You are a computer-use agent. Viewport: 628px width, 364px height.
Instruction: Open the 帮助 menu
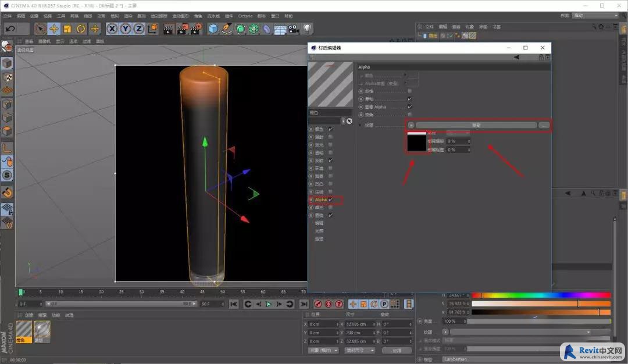pyautogui.click(x=288, y=16)
